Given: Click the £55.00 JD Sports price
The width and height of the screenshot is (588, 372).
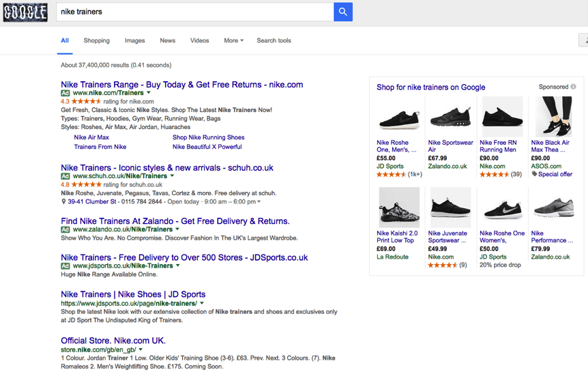Looking at the screenshot, I should pyautogui.click(x=386, y=158).
